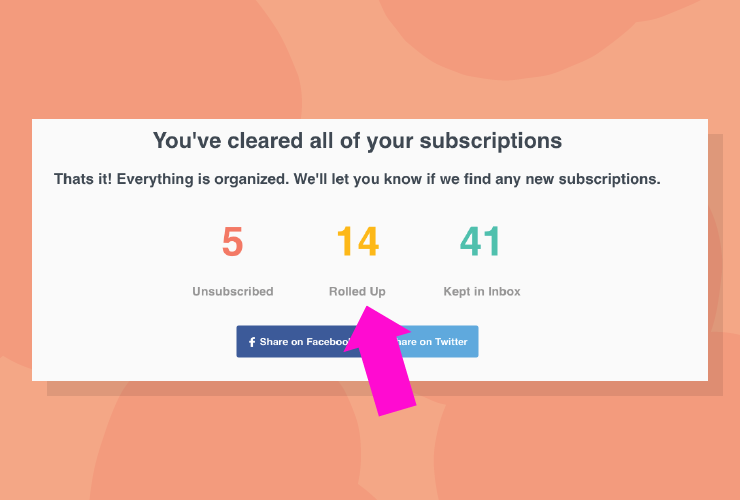Click the Unsubscribed label
The width and height of the screenshot is (740, 500).
(233, 291)
